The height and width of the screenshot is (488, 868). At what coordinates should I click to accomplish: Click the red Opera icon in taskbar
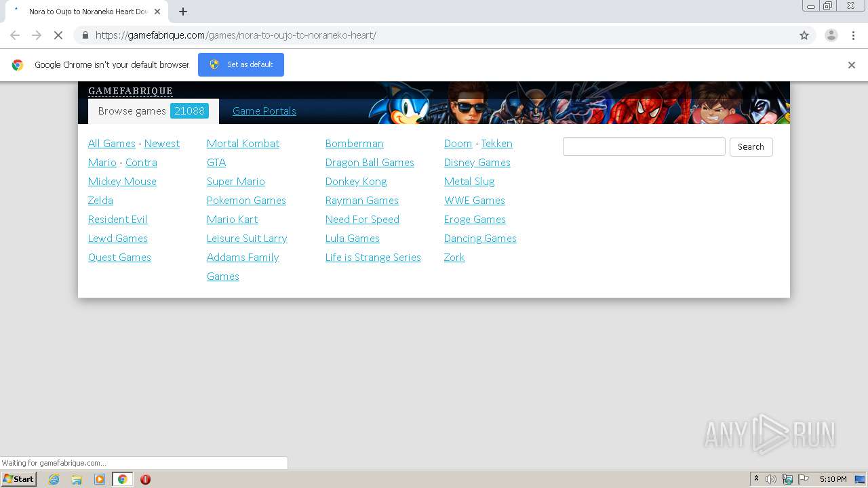point(145,479)
